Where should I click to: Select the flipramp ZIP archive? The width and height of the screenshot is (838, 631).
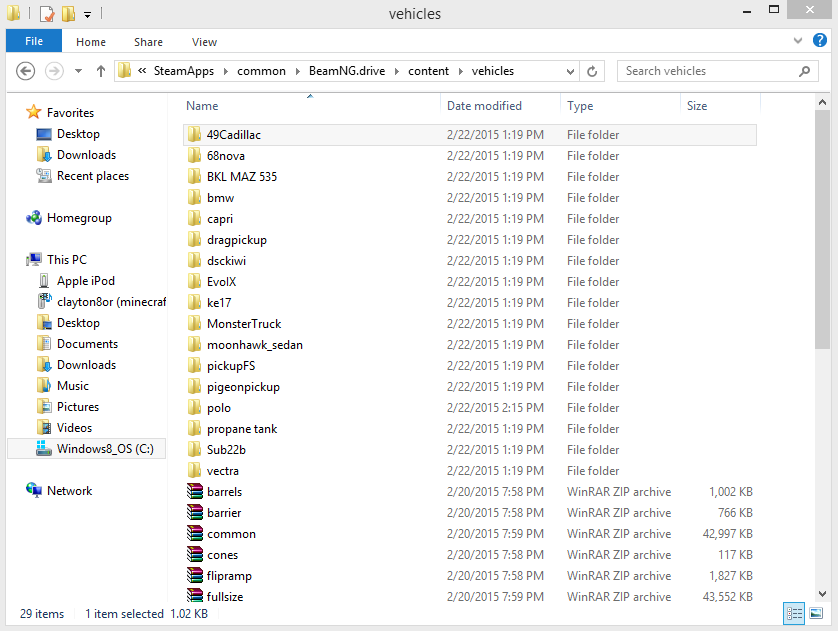pos(229,576)
